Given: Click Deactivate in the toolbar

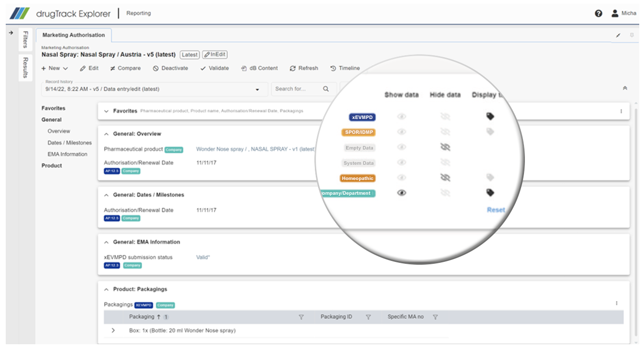Looking at the screenshot, I should (x=170, y=68).
